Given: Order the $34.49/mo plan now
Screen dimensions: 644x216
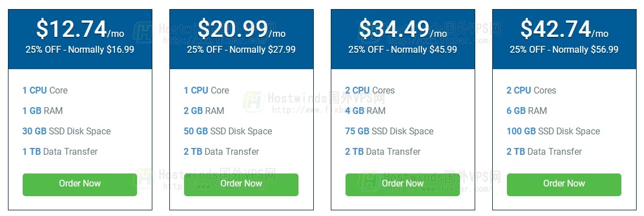Looking at the screenshot, I should click(403, 184).
